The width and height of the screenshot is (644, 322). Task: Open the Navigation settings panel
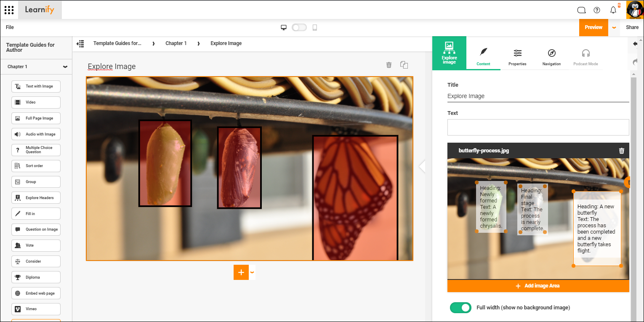(551, 57)
